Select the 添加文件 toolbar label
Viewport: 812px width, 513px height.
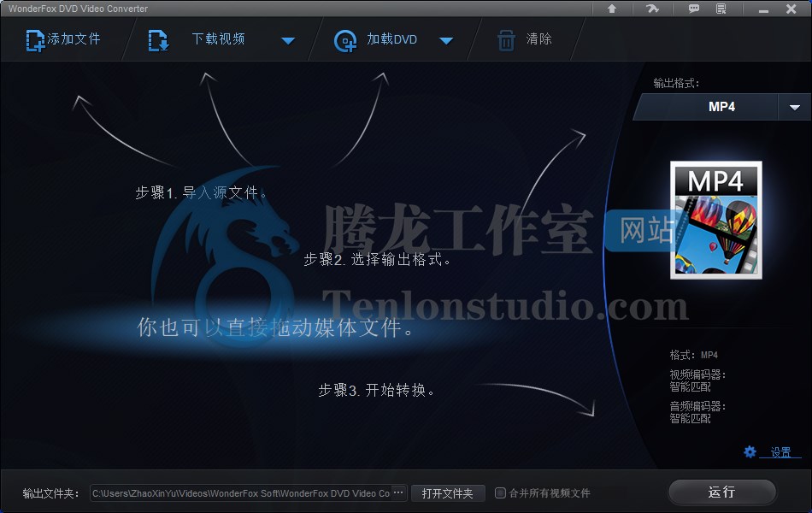[74, 38]
